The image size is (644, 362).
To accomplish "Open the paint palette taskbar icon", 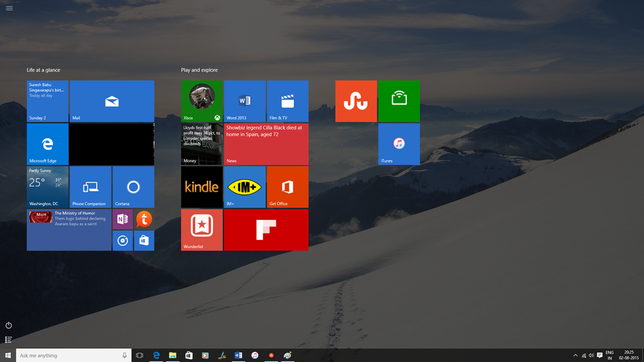I will pos(287,356).
